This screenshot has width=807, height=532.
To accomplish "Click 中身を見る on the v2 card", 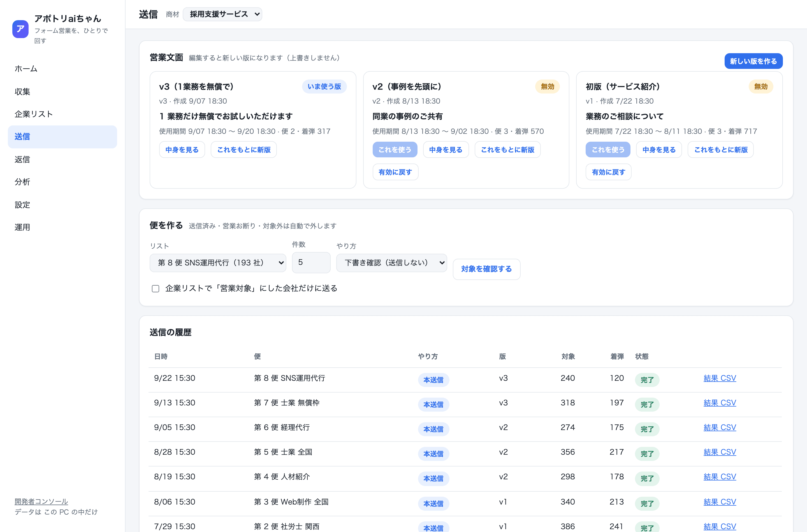I will tap(446, 150).
